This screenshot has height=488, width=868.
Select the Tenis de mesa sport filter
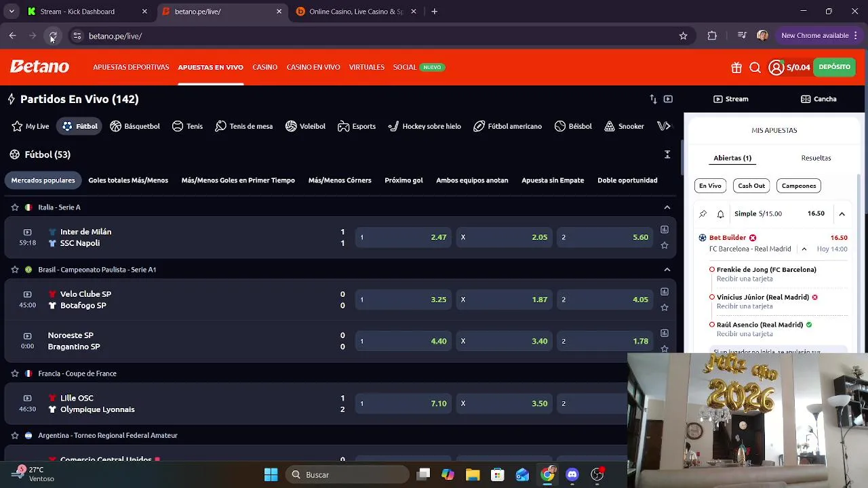tap(243, 126)
